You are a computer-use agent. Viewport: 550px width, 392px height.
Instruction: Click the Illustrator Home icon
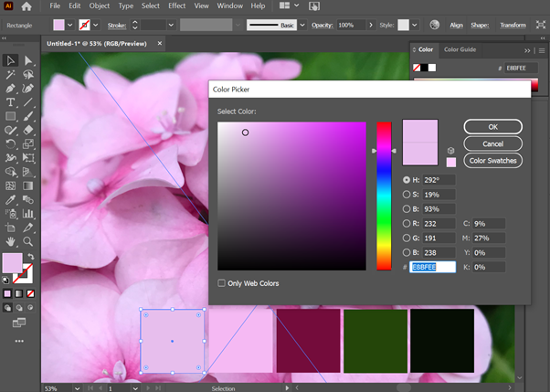(x=26, y=6)
